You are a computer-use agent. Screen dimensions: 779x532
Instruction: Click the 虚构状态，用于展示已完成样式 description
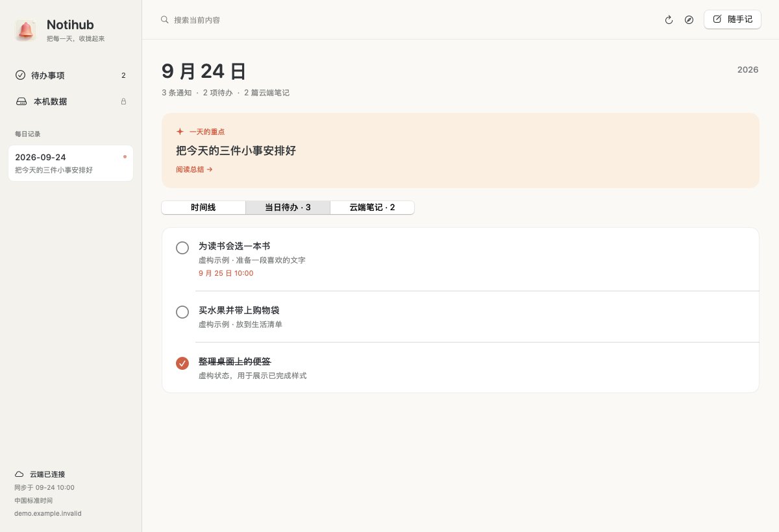point(253,376)
